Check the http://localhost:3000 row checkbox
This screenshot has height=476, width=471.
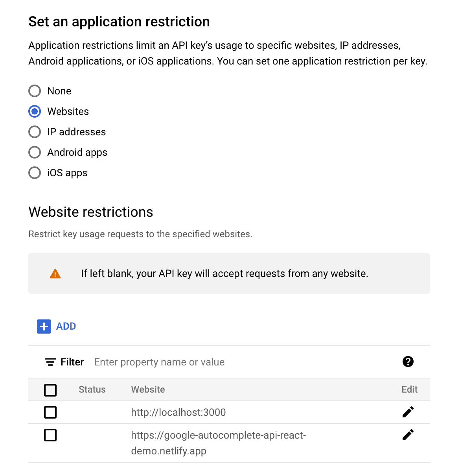tap(50, 412)
